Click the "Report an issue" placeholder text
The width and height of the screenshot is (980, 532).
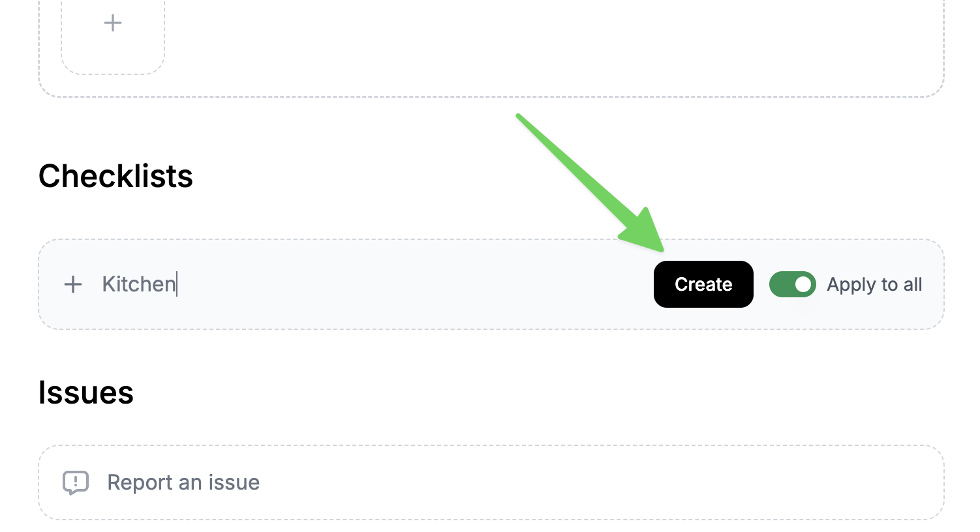point(183,482)
